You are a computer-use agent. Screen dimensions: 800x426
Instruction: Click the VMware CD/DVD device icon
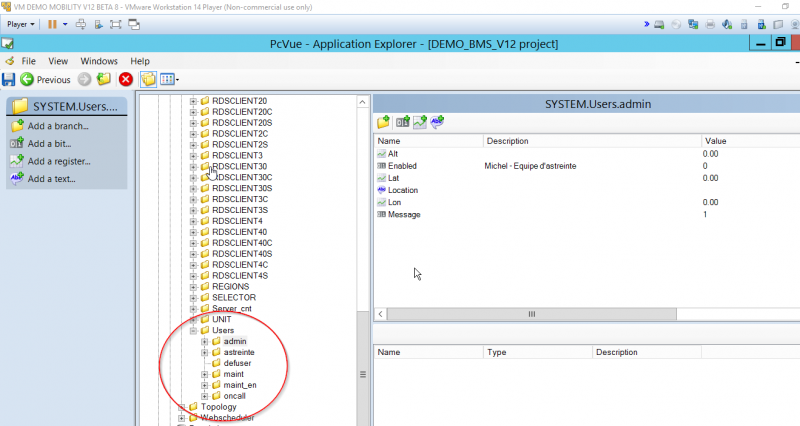click(x=676, y=24)
